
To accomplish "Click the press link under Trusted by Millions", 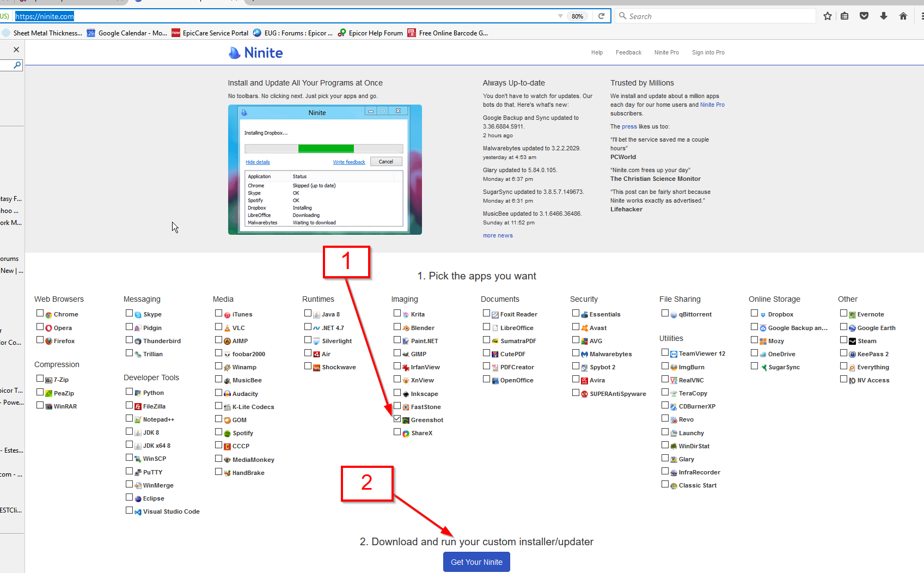I will [629, 126].
